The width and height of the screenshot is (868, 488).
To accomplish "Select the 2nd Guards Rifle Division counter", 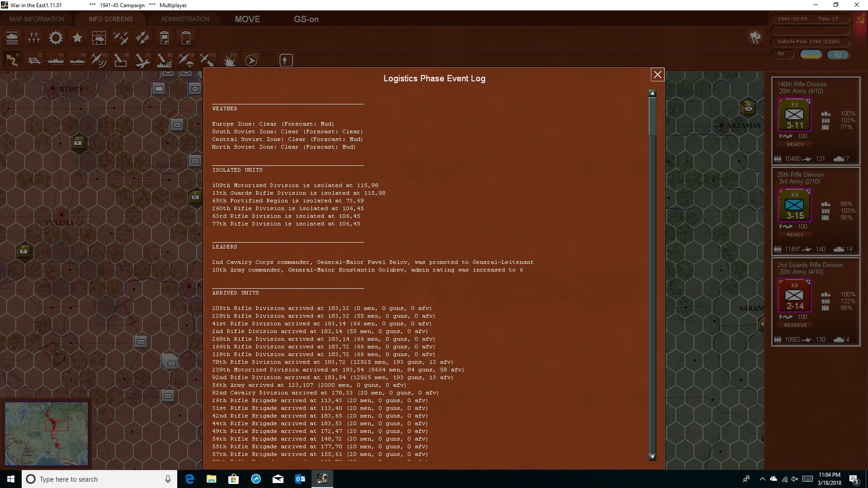I will 794,296.
